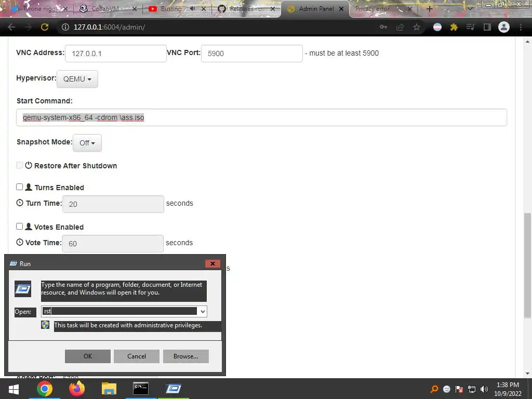
Task: Open media controls icon in toolbar
Action: coord(470,27)
